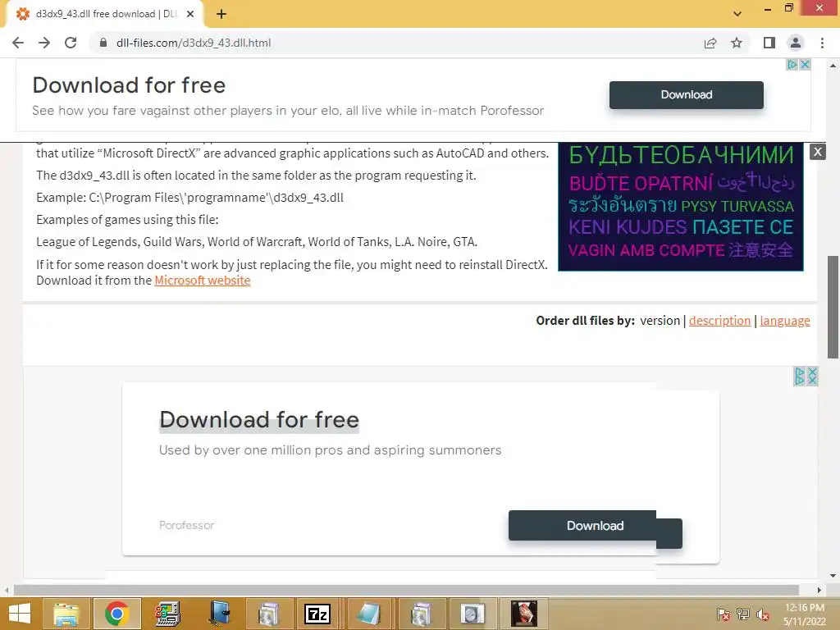Click the Porofessor advertiser label
This screenshot has height=630, width=840.
point(186,526)
